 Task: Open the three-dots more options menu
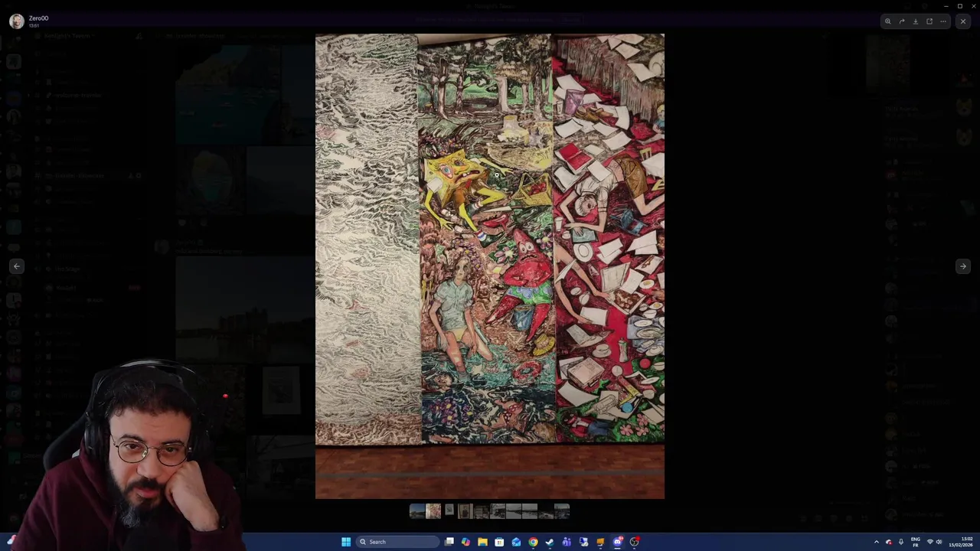coord(943,21)
